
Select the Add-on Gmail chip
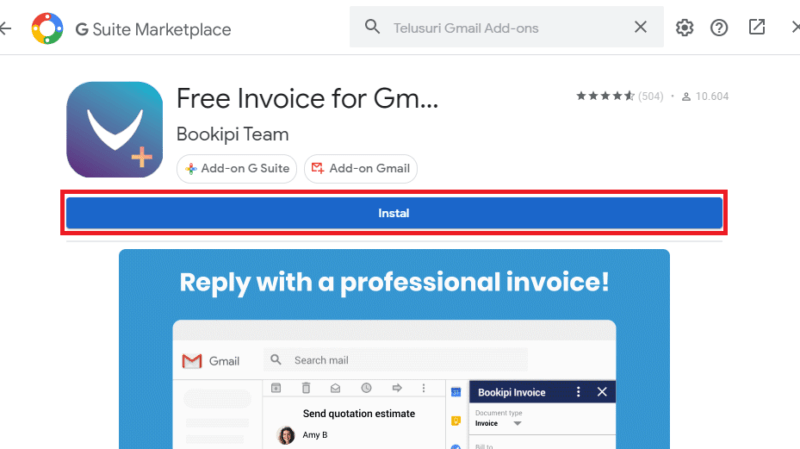coord(361,168)
